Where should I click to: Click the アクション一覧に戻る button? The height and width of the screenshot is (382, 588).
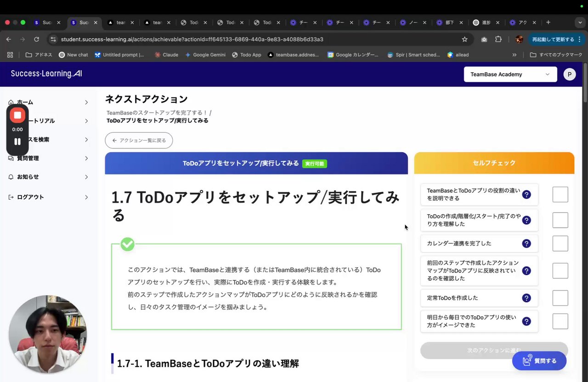[139, 140]
